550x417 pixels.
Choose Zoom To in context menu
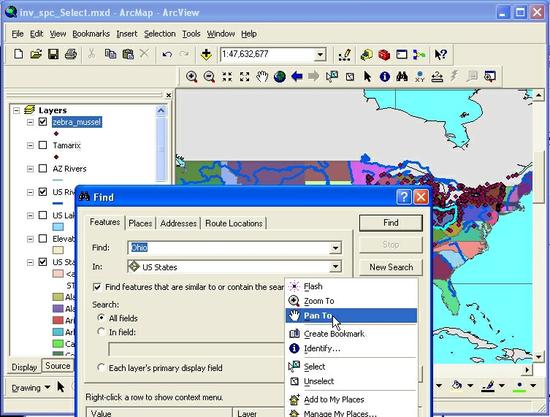(319, 301)
